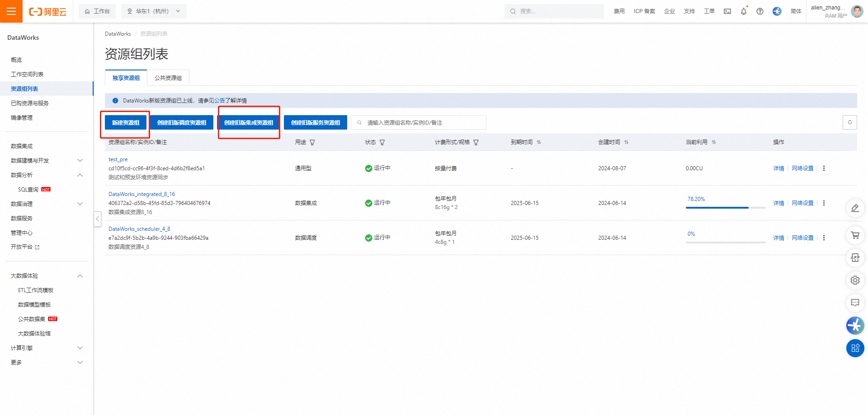Open the Cloud Shell terminal icon

[727, 11]
